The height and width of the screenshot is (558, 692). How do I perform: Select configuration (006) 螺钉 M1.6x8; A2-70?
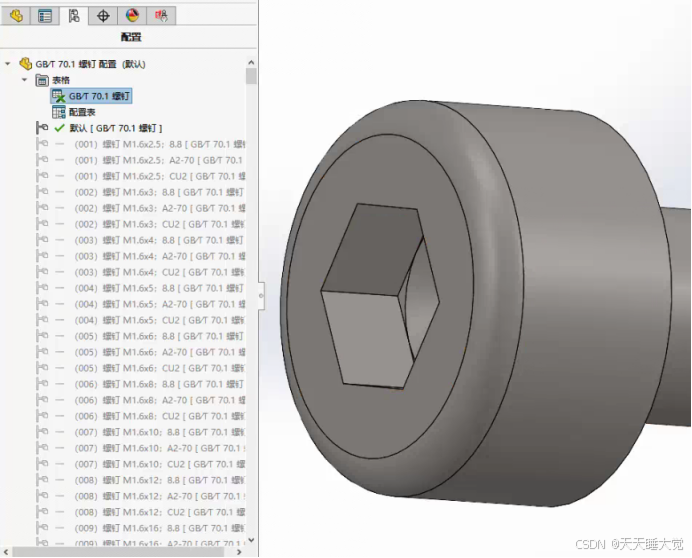160,400
